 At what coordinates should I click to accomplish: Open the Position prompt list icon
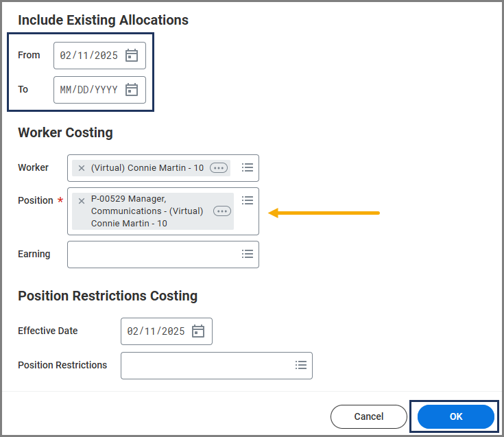click(248, 200)
